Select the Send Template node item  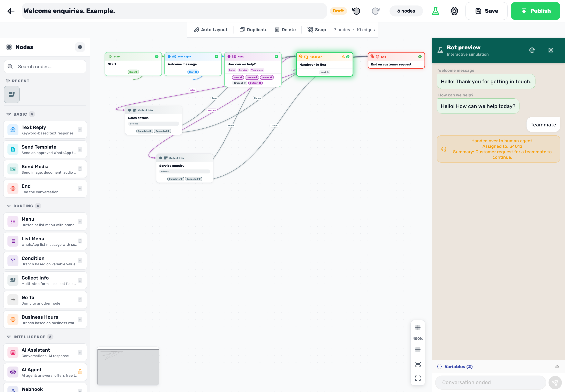click(x=45, y=149)
